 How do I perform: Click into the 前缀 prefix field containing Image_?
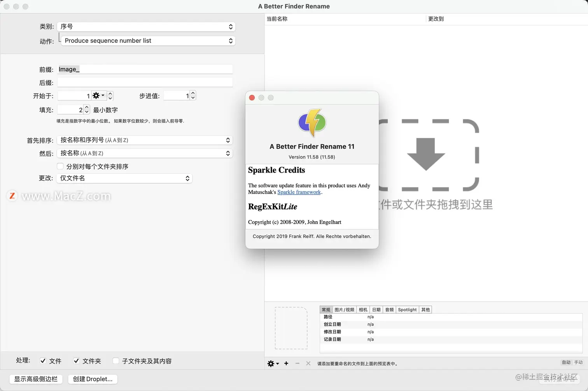click(145, 69)
